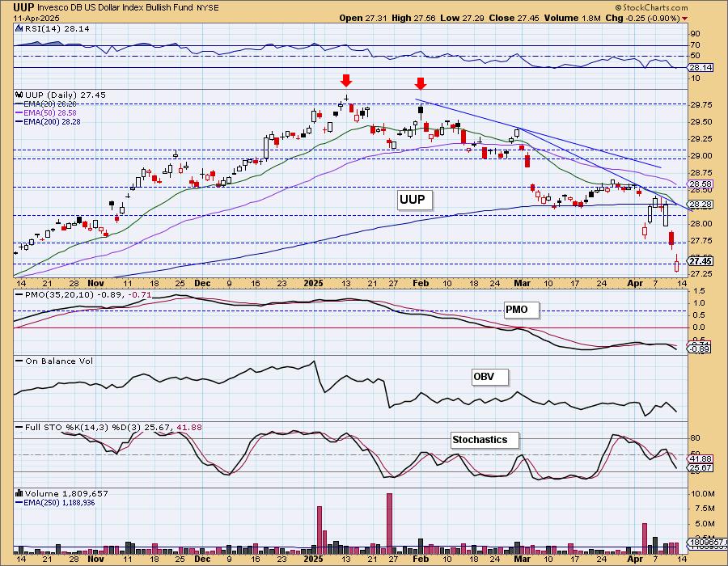
Task: Click the StockCharts.com watermark link
Action: click(651, 7)
